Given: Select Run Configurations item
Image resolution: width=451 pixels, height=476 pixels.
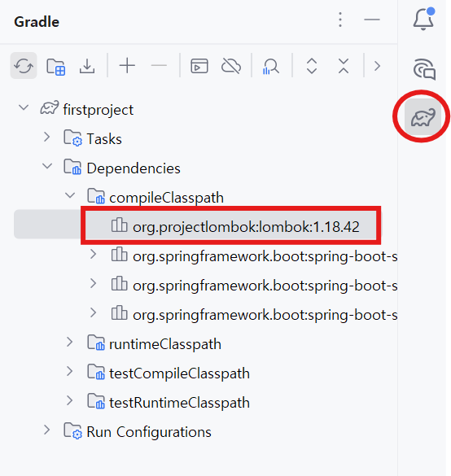Looking at the screenshot, I should pos(149,432).
